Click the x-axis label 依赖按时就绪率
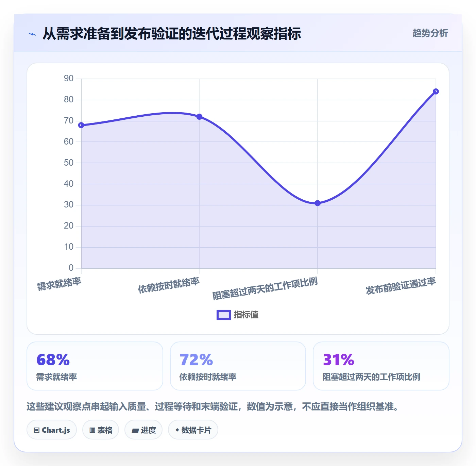476x466 pixels. pyautogui.click(x=169, y=285)
